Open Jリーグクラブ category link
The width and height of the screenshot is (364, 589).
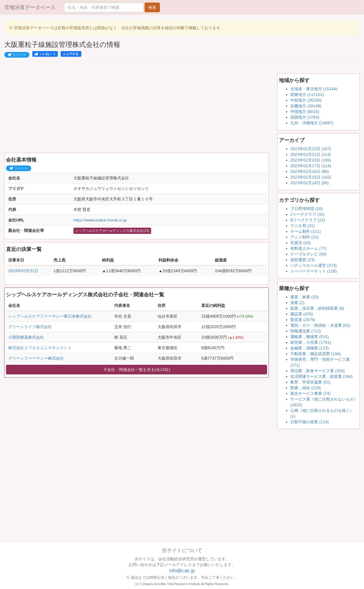tap(307, 214)
